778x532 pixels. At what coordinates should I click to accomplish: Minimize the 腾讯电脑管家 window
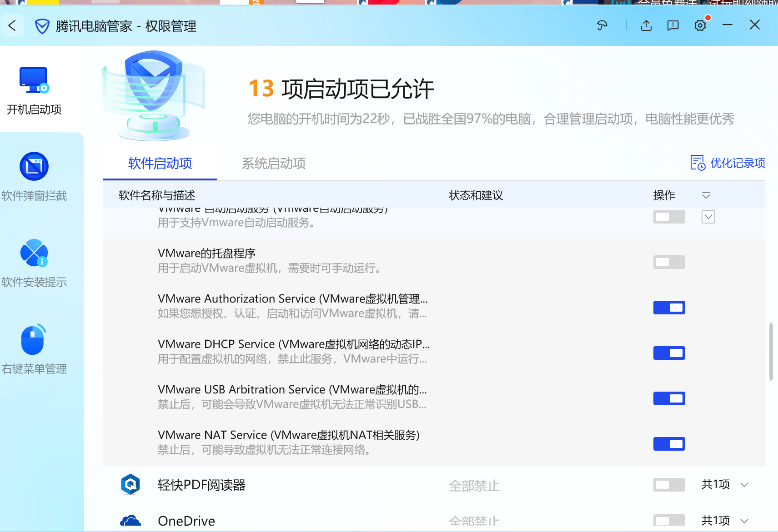tap(728, 25)
